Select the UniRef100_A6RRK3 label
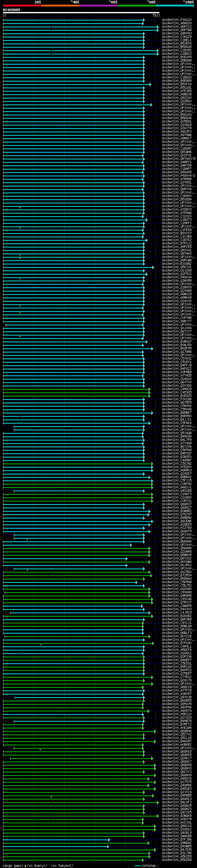The image size is (197, 868). [x=177, y=470]
